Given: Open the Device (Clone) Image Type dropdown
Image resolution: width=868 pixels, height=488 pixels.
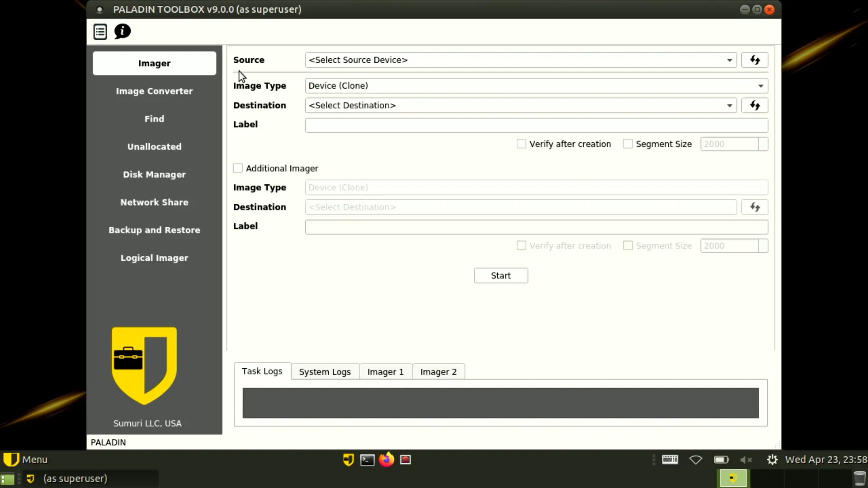Looking at the screenshot, I should click(536, 86).
